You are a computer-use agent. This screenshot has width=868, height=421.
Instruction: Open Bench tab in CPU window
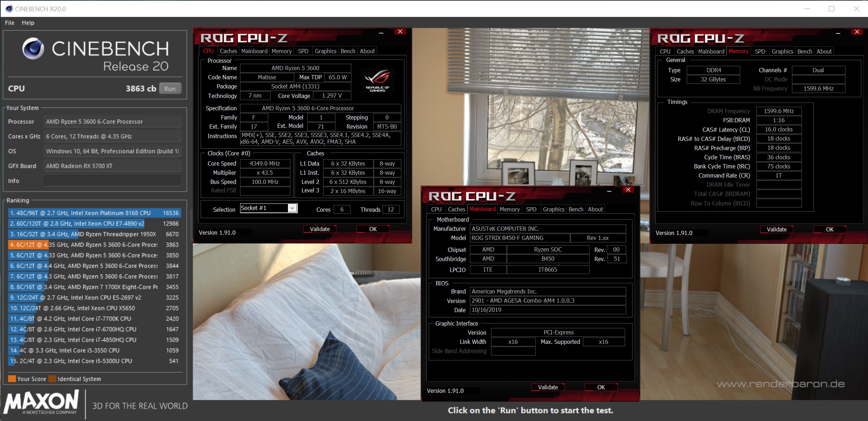(x=348, y=51)
